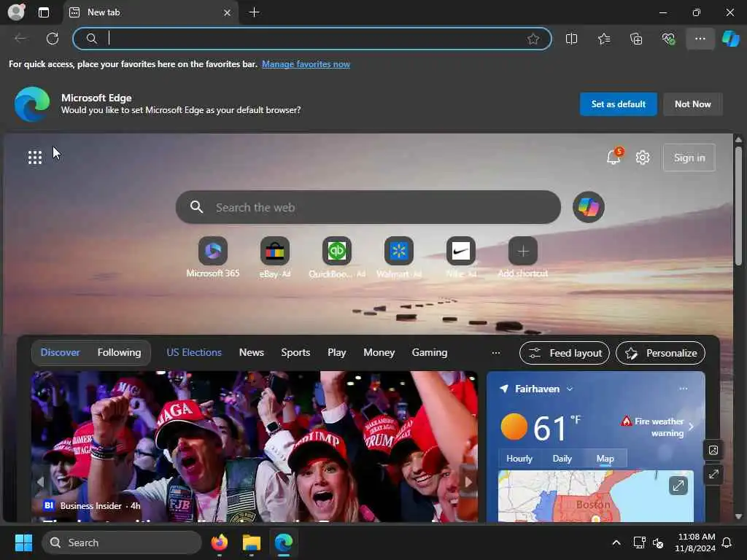Select the Daily weather tab
The width and height of the screenshot is (747, 560).
point(562,459)
